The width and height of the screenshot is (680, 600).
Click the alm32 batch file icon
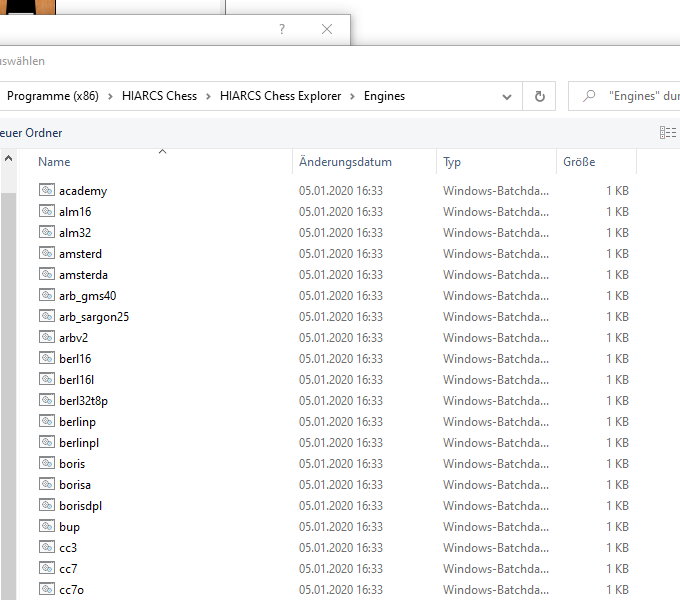click(x=47, y=232)
